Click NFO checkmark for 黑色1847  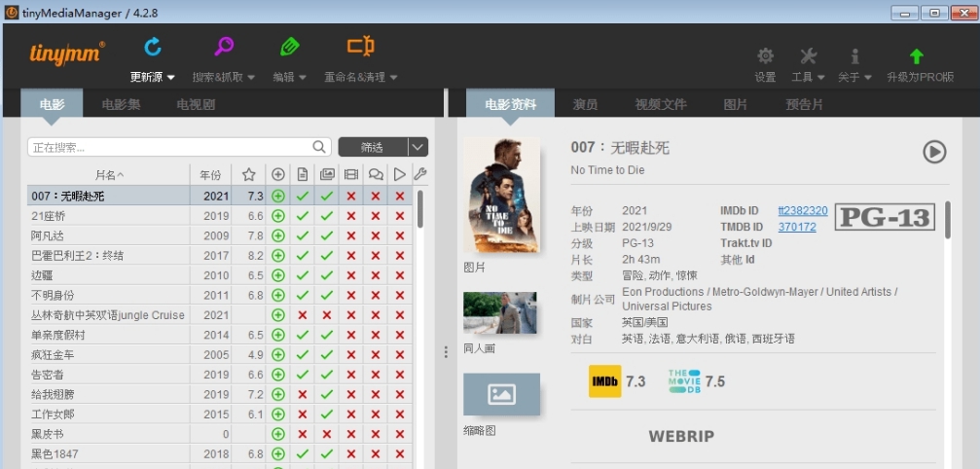[303, 454]
